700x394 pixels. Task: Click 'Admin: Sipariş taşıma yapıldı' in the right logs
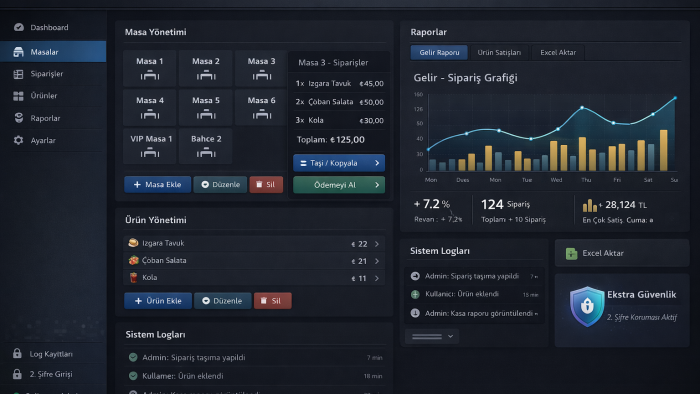471,276
